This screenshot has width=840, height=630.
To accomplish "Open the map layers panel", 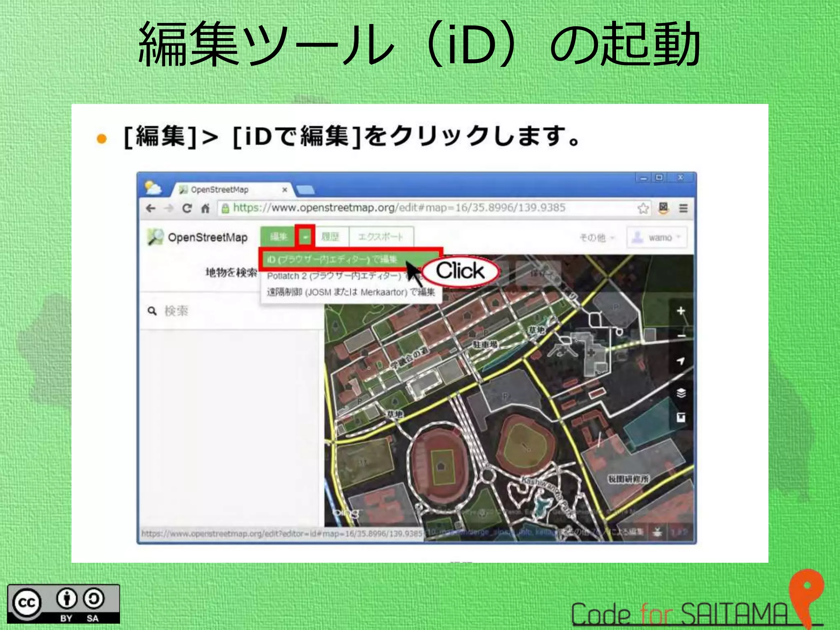I will click(x=681, y=393).
